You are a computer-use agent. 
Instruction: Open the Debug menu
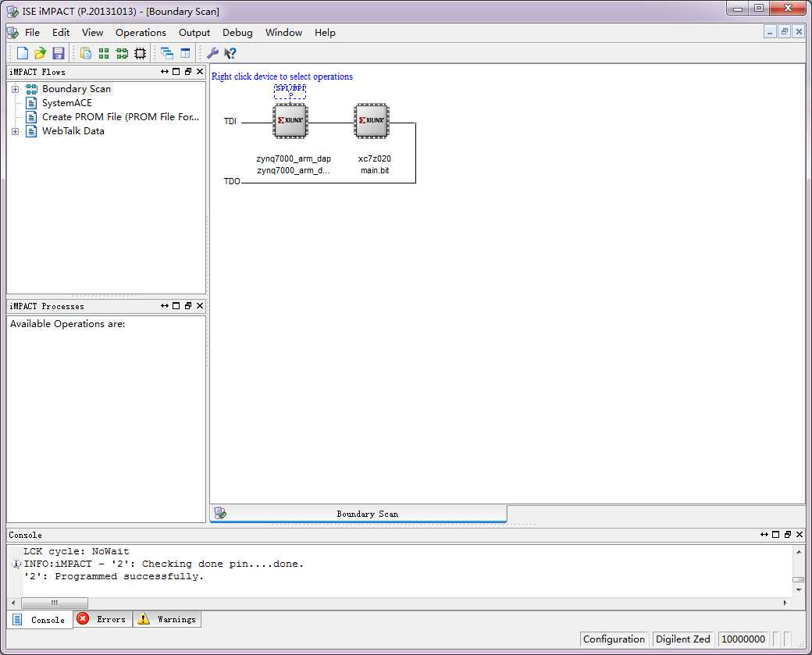tap(237, 33)
